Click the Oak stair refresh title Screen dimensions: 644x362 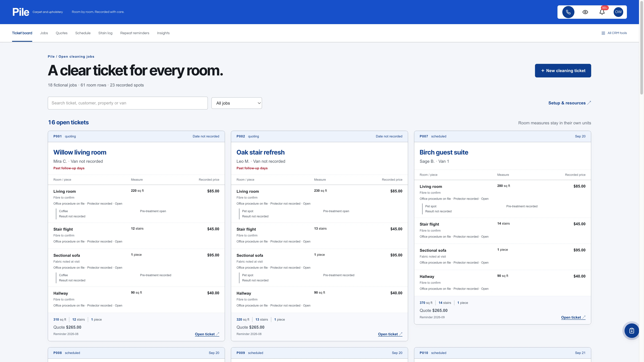(x=260, y=152)
